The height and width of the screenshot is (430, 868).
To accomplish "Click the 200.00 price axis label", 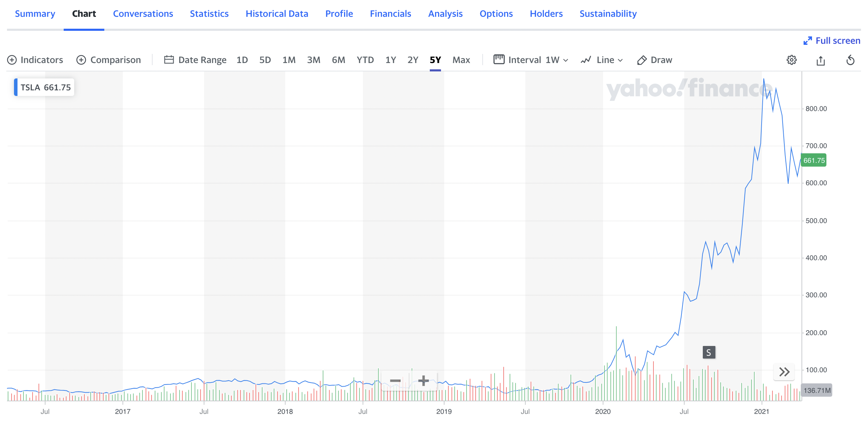I will (816, 333).
